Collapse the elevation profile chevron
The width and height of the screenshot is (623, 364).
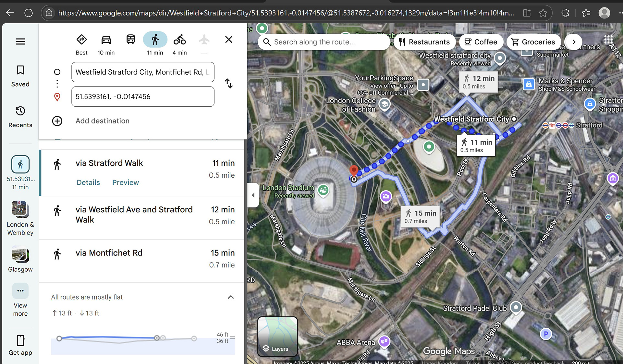click(231, 297)
